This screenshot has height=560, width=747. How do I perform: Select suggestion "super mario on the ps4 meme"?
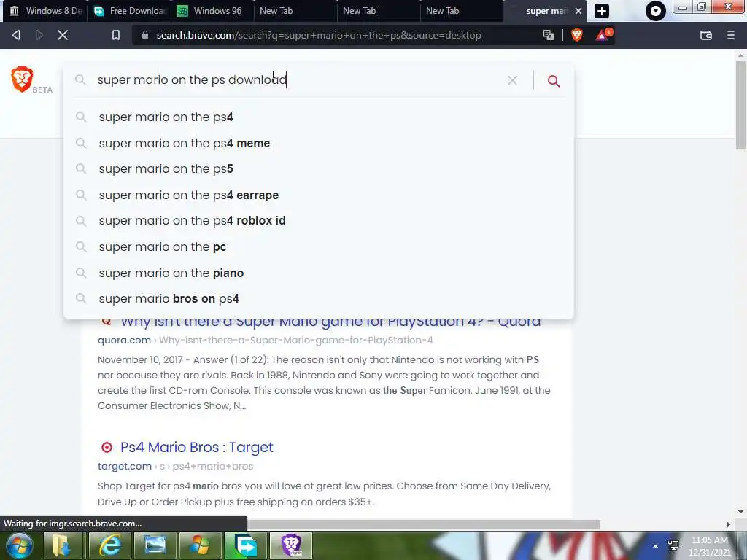click(x=318, y=144)
